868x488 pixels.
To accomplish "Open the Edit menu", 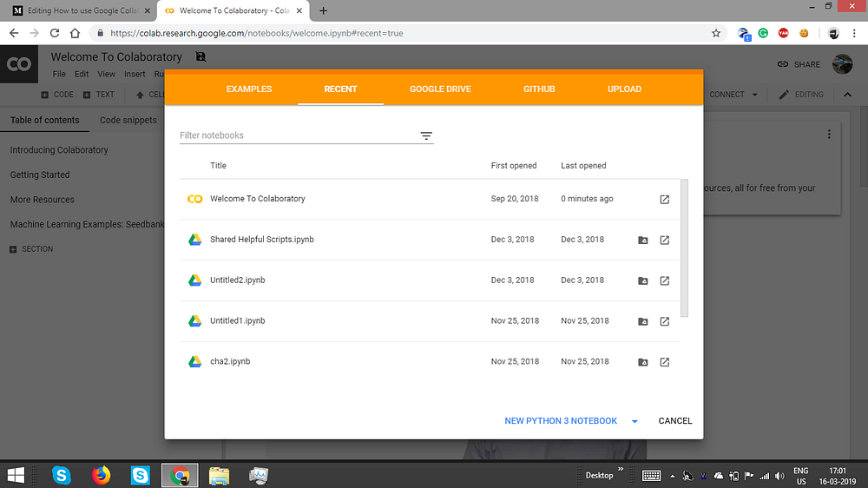I will [82, 74].
